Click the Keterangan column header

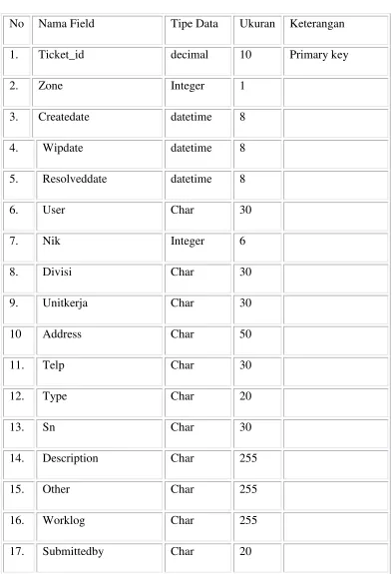pyautogui.click(x=335, y=30)
